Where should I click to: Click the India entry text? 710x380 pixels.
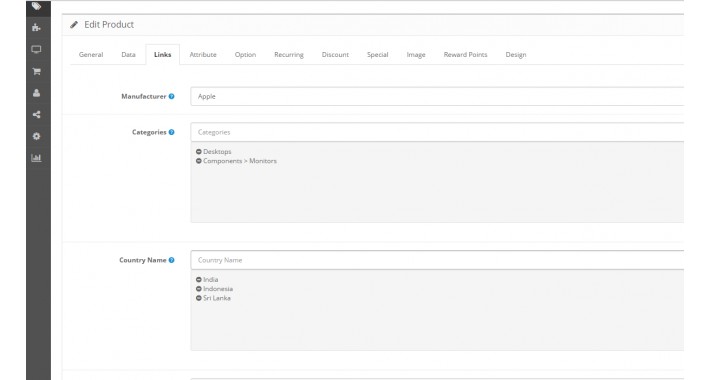coord(211,280)
